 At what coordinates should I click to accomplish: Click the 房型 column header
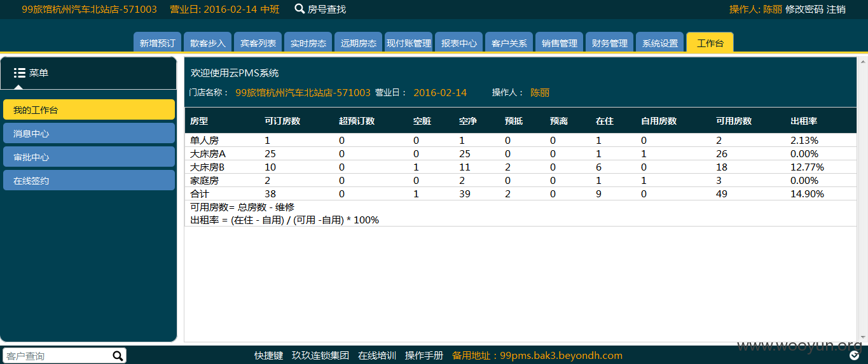(x=199, y=120)
